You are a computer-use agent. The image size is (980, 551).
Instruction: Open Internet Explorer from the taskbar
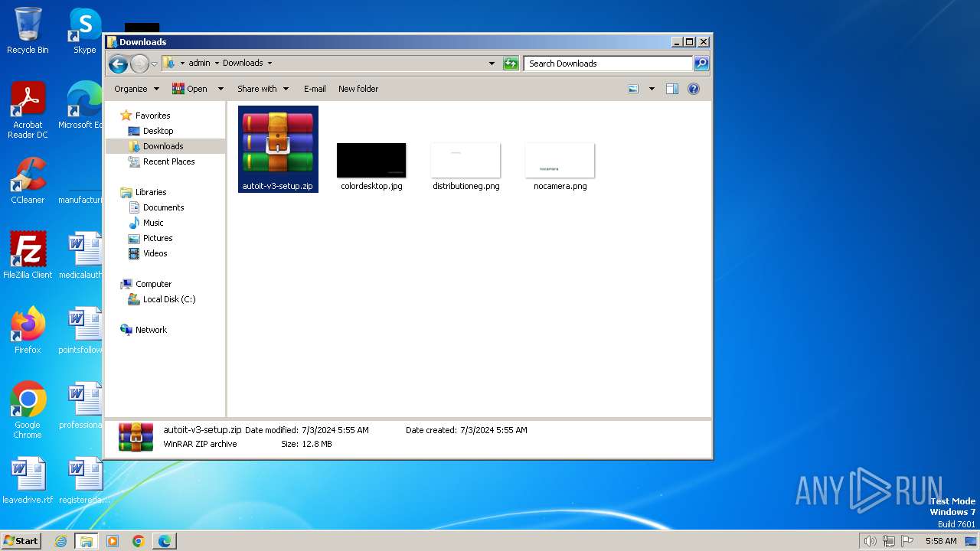click(60, 541)
